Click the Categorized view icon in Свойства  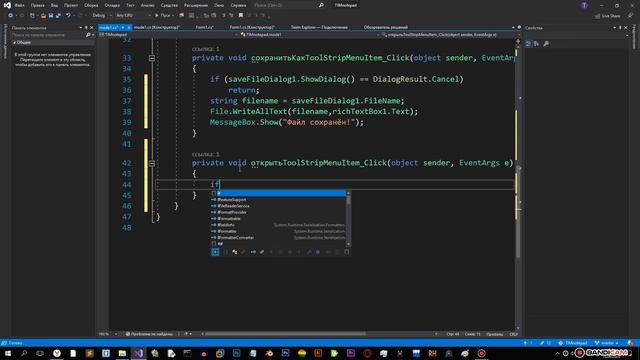tap(529, 44)
